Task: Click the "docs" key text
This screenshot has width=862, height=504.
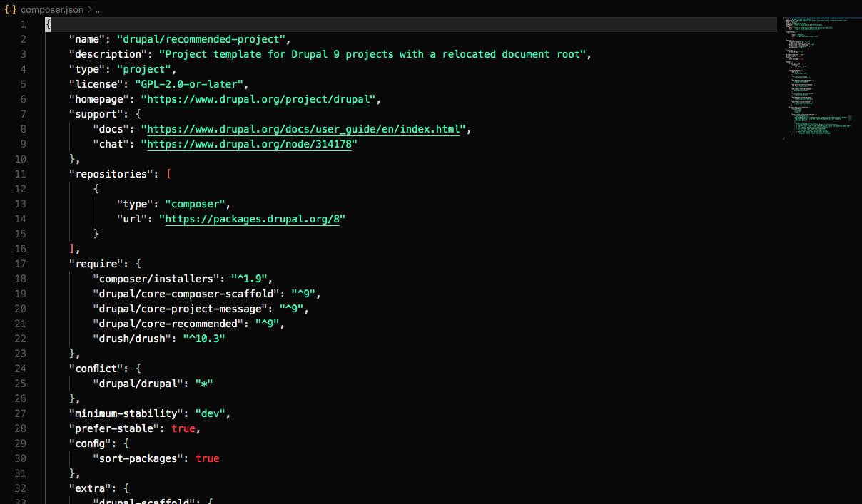Action: [x=111, y=129]
